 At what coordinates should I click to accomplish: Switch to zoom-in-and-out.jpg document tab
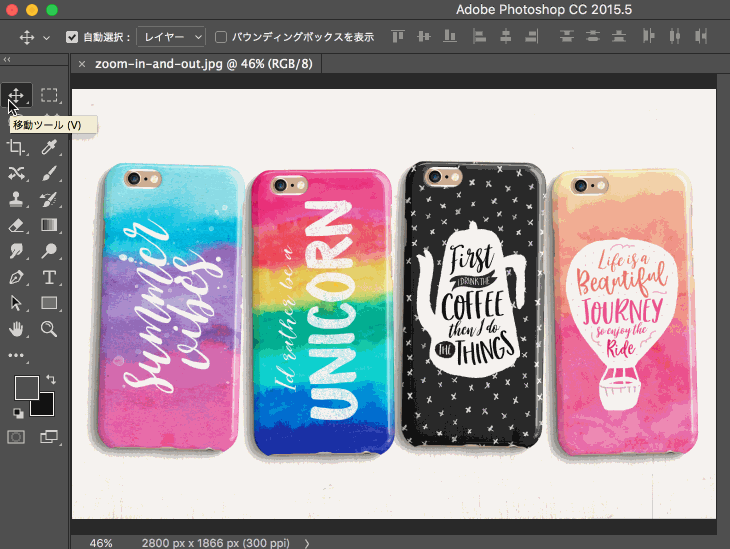coord(198,63)
